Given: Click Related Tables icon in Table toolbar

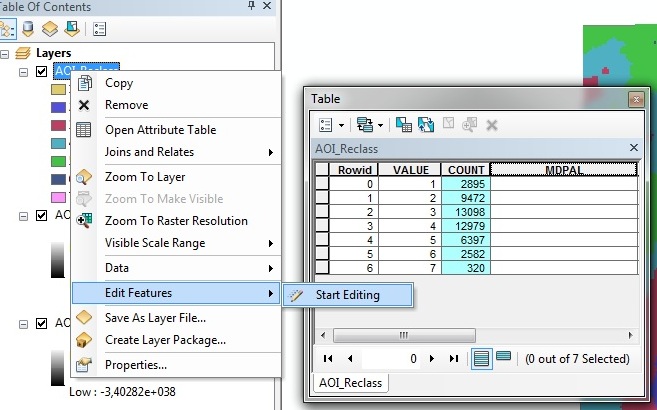Looking at the screenshot, I should (x=365, y=125).
